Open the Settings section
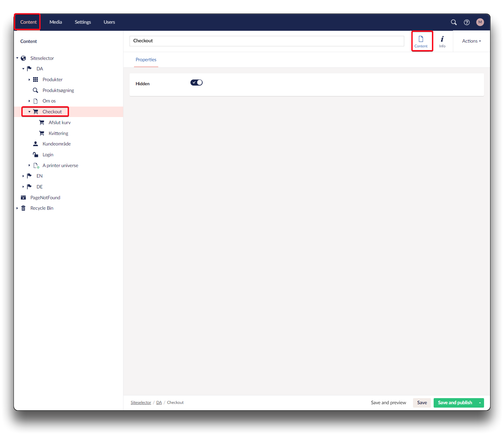Screen dimensions: 504x435 point(83,22)
